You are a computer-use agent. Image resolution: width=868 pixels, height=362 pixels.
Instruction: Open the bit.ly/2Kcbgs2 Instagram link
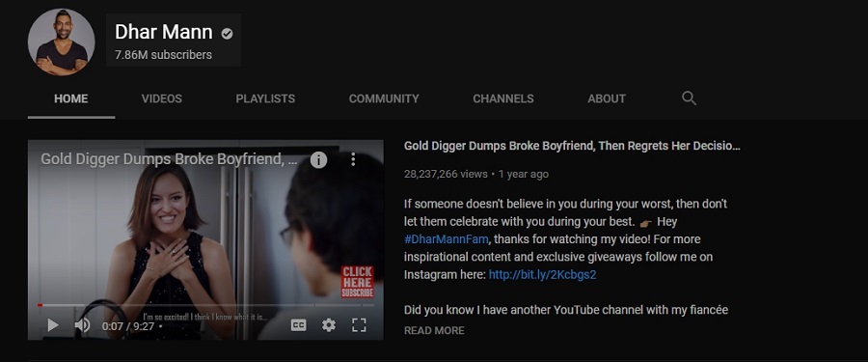click(x=542, y=274)
